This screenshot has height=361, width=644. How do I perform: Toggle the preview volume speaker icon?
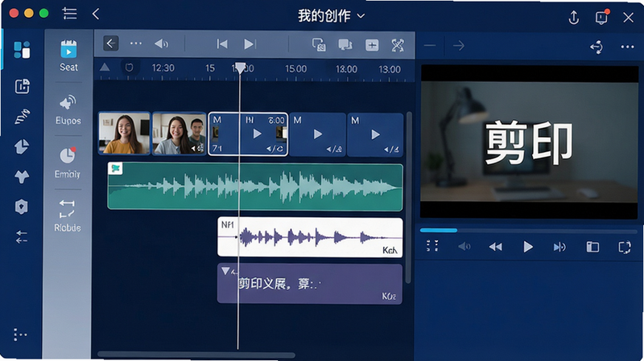[464, 247]
